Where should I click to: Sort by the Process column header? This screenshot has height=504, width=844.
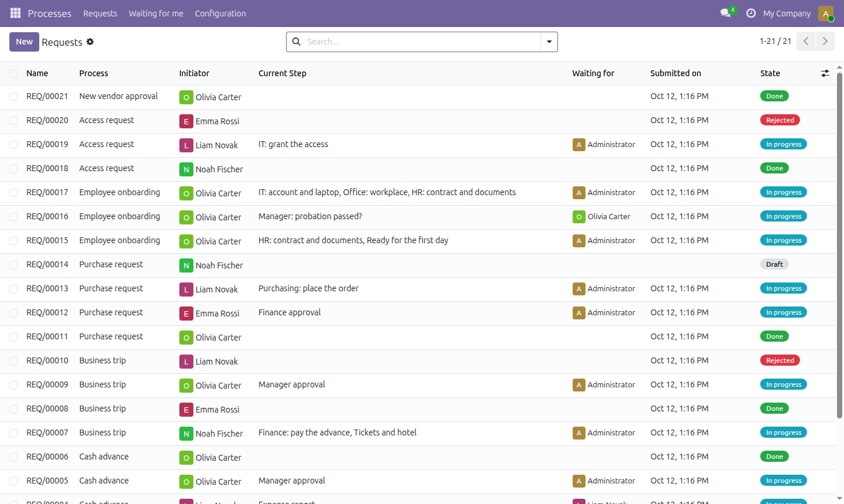94,73
